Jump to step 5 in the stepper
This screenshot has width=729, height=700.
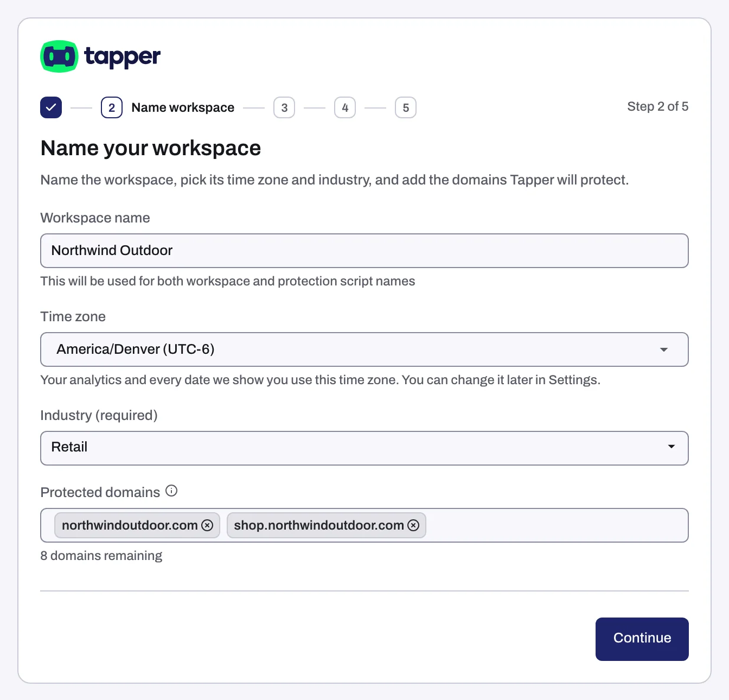click(x=406, y=107)
